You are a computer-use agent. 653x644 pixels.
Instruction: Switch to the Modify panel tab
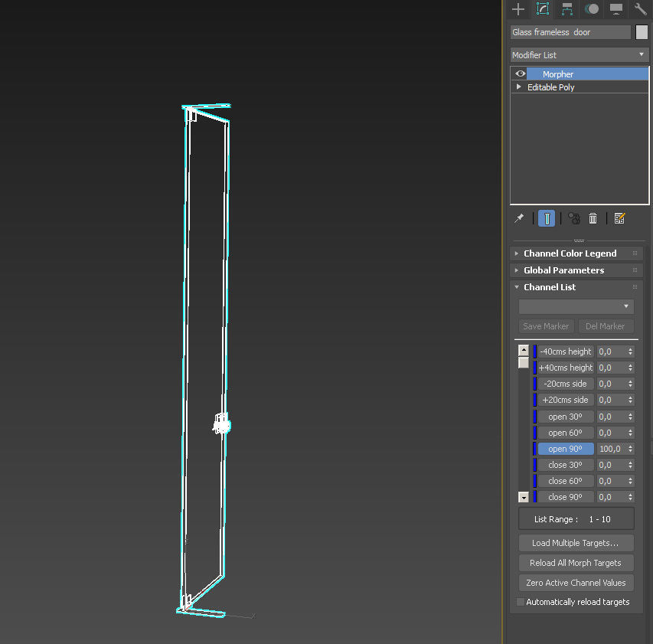click(543, 8)
